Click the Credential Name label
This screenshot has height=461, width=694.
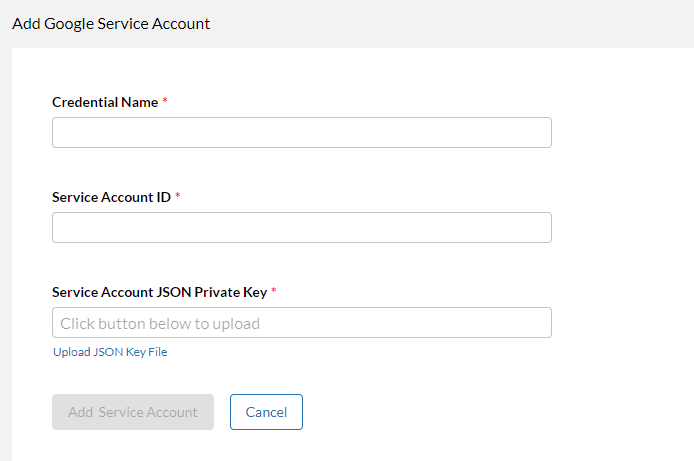point(105,102)
